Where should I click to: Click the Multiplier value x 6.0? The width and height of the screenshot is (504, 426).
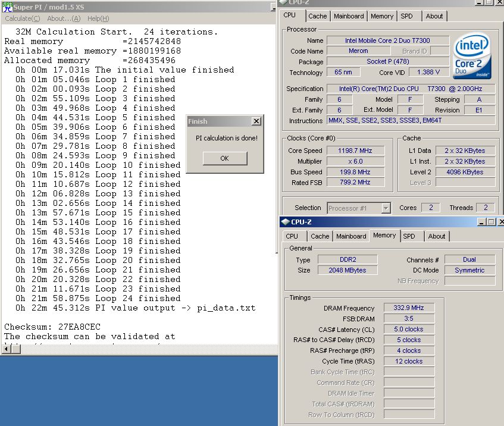click(x=355, y=161)
